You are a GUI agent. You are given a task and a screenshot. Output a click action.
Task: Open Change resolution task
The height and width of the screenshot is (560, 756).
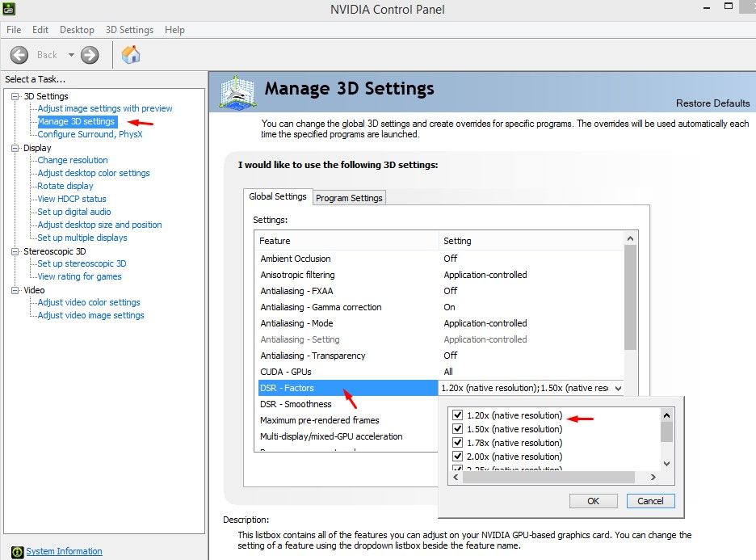[73, 160]
